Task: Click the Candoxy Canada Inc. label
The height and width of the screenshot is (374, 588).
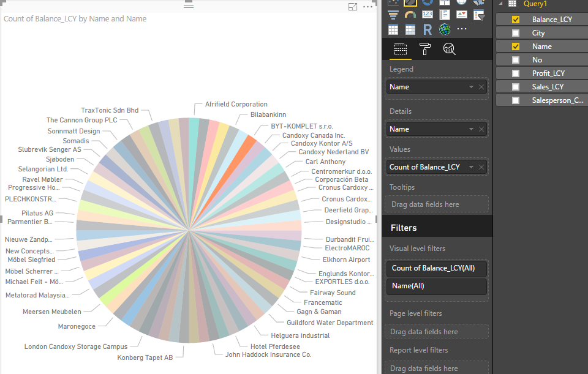Action: pyautogui.click(x=314, y=135)
